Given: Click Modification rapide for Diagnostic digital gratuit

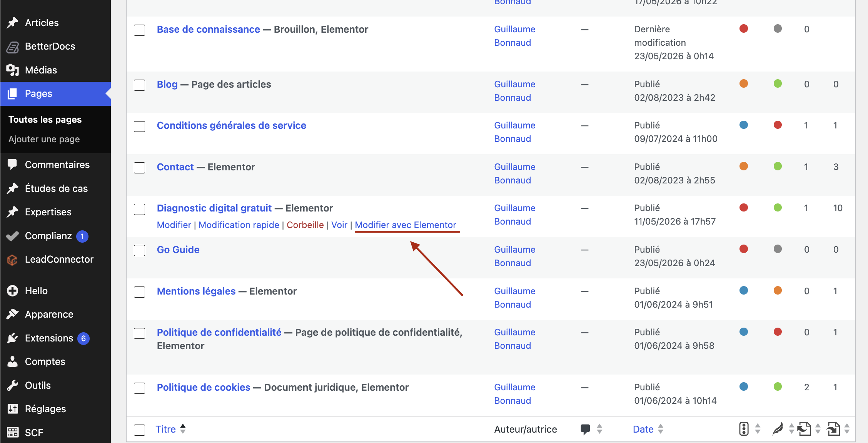Looking at the screenshot, I should [239, 225].
